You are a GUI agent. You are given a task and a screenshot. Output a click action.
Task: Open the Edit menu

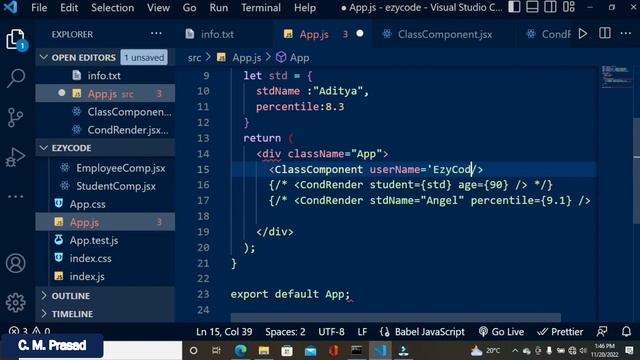point(69,8)
